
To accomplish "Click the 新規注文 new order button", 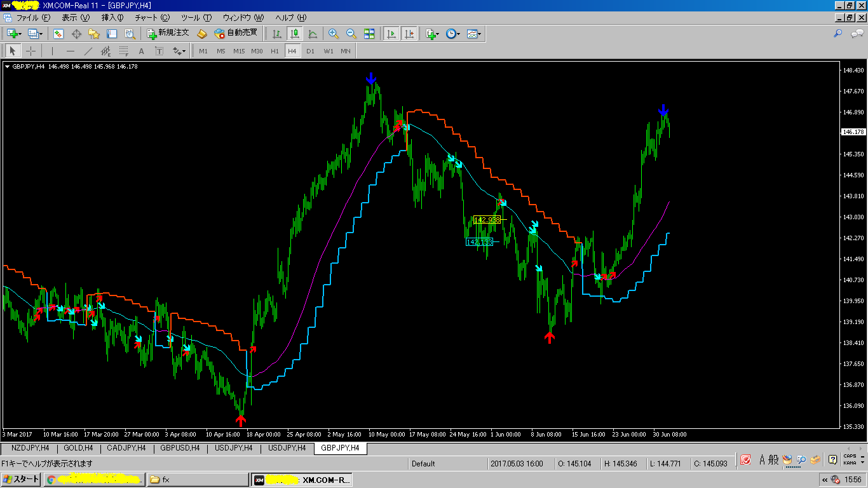I will tap(168, 34).
